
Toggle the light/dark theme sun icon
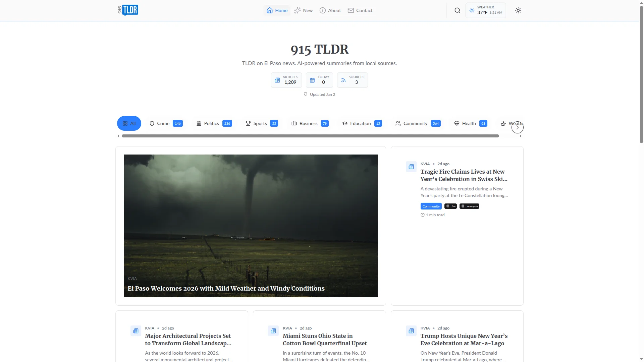(518, 10)
